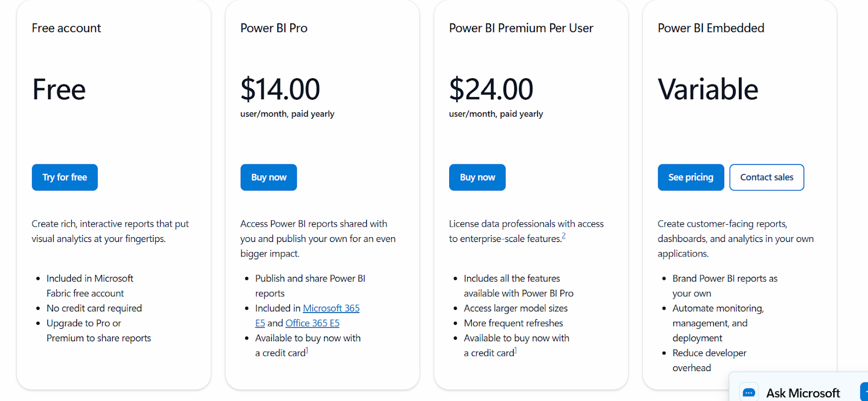Click Try for free button
Screen dimensions: 868x401
coord(65,177)
